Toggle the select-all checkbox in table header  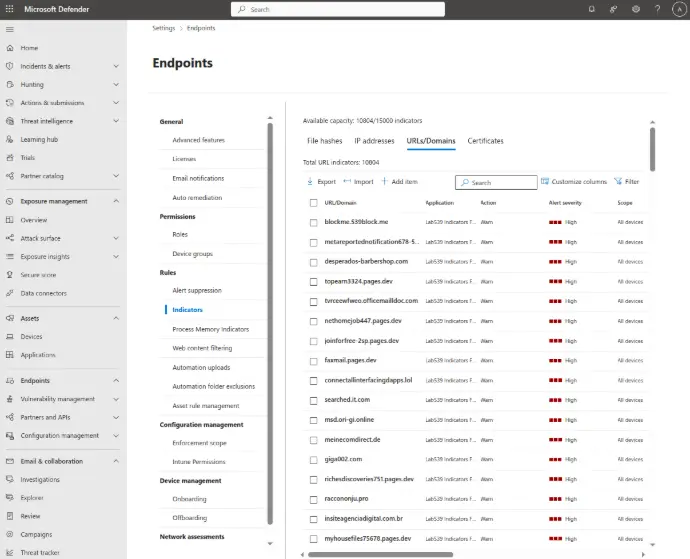click(x=313, y=203)
